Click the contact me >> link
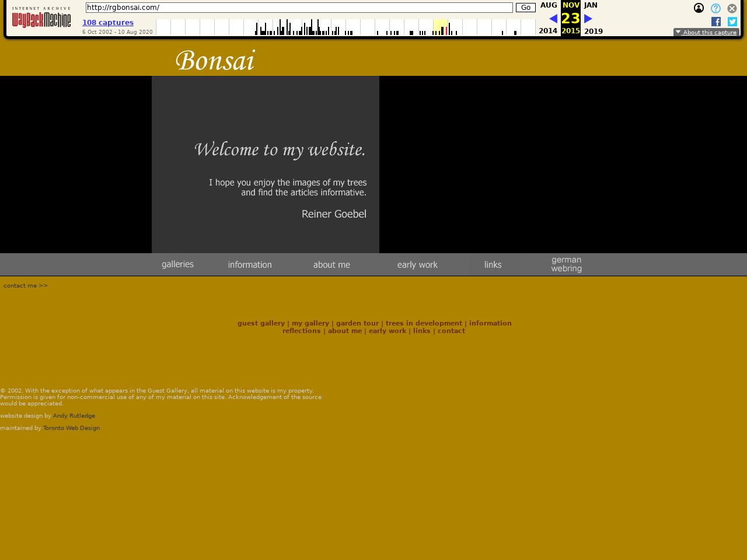Screen dimensions: 747x560 point(26,286)
